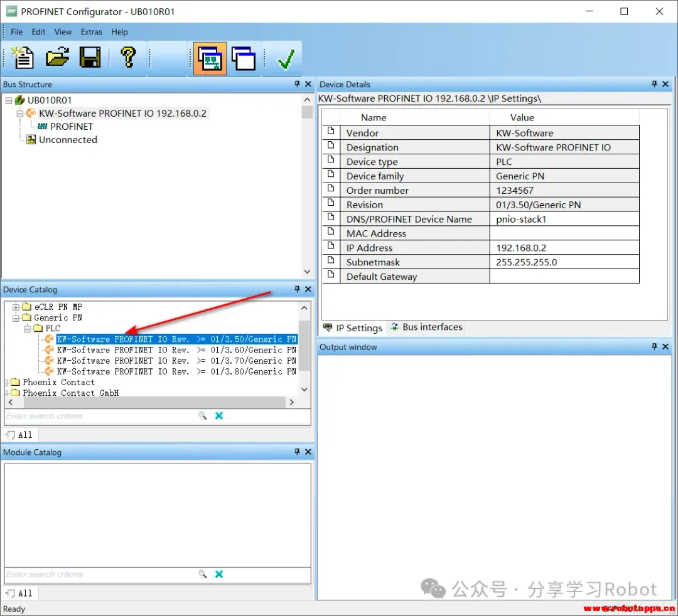Pin the Module Catalog panel
678x616 pixels.
[297, 452]
